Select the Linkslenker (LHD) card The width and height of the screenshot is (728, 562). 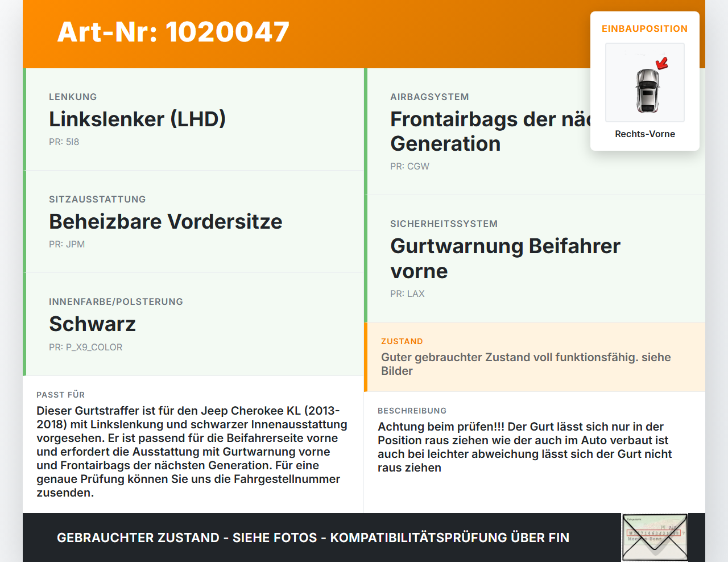tap(193, 119)
